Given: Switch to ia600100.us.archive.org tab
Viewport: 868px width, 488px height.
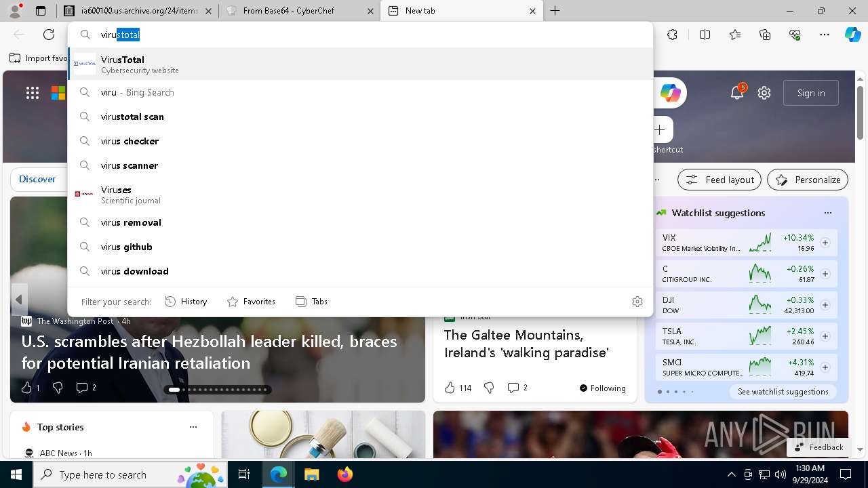Looking at the screenshot, I should pos(138,11).
